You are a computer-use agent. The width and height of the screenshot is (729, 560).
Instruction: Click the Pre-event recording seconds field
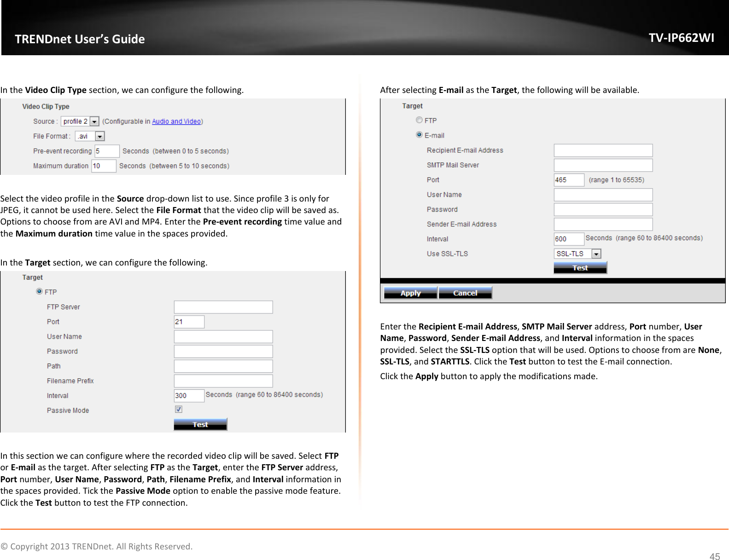107,151
